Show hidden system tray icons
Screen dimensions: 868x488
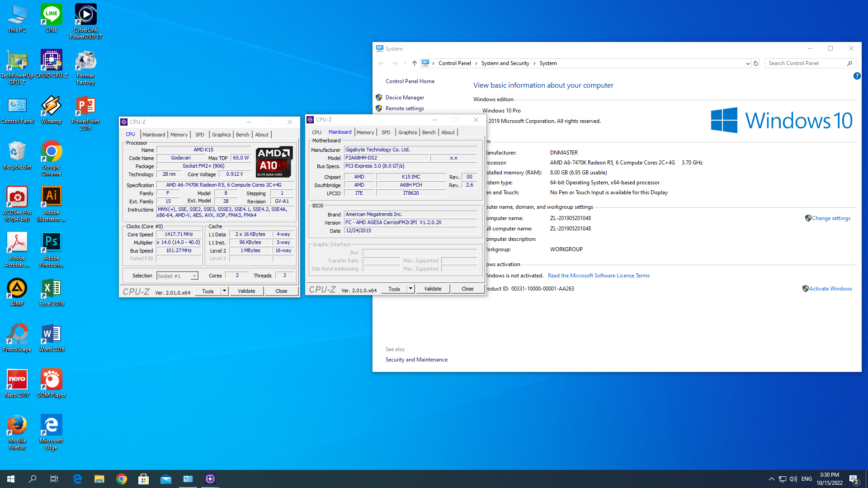pyautogui.click(x=772, y=479)
